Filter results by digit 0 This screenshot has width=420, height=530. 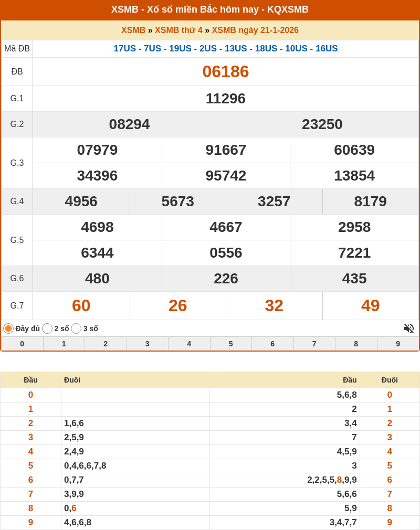[x=22, y=344]
